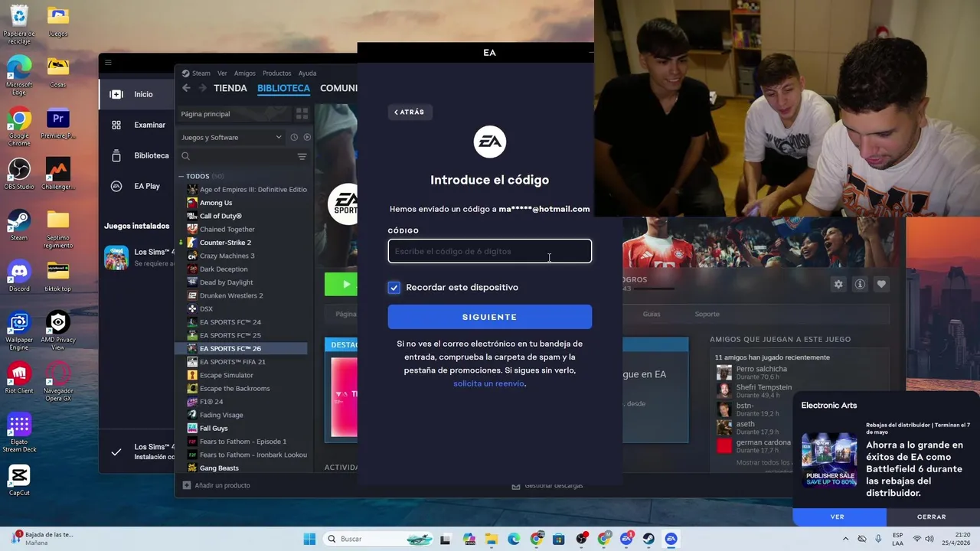Collapse the TODOS game list section
The width and height of the screenshot is (980, 551).
[x=181, y=176]
